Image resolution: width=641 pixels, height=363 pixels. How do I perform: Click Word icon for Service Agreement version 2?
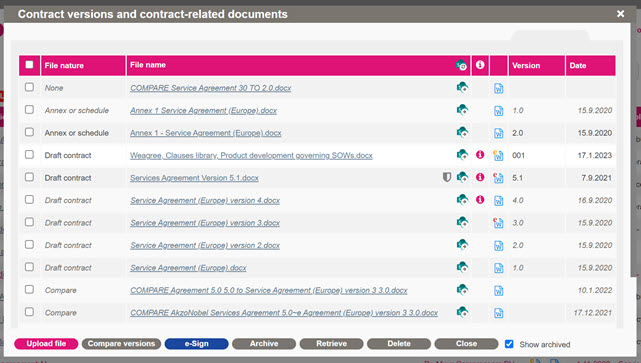coord(498,245)
